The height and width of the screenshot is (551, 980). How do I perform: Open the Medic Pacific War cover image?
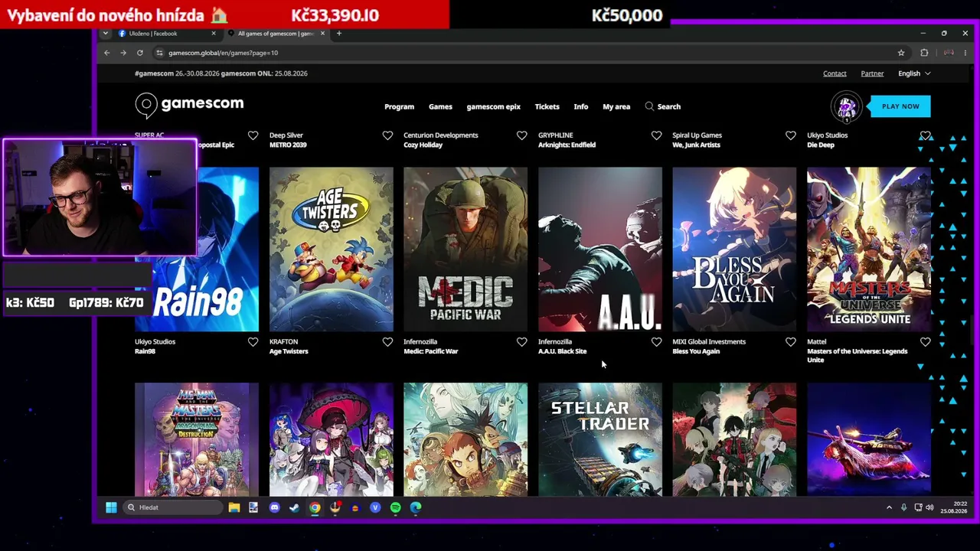465,249
